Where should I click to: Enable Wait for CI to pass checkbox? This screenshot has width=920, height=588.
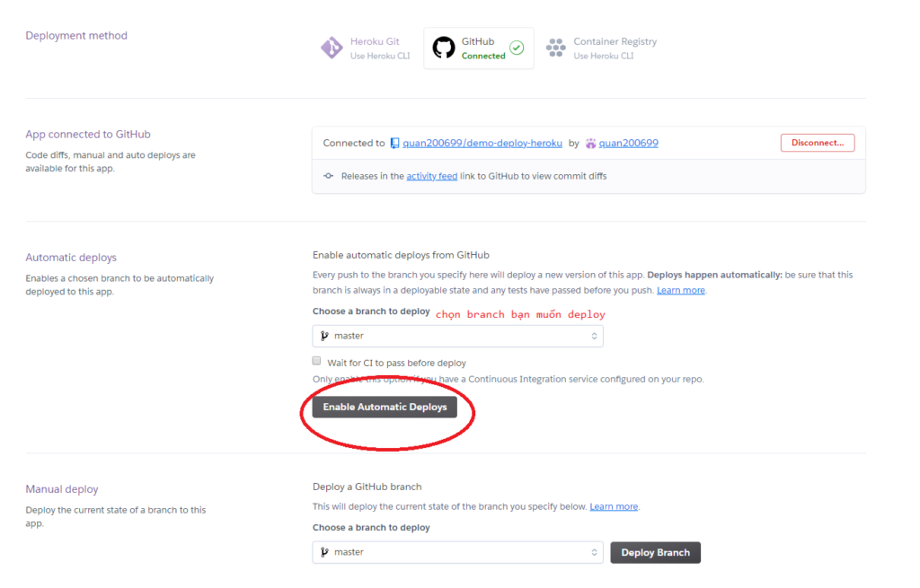[x=316, y=361]
